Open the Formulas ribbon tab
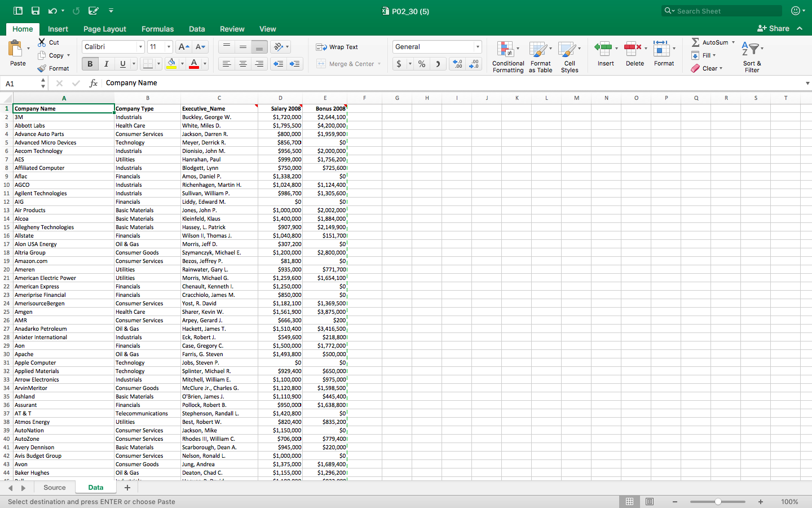 157,29
